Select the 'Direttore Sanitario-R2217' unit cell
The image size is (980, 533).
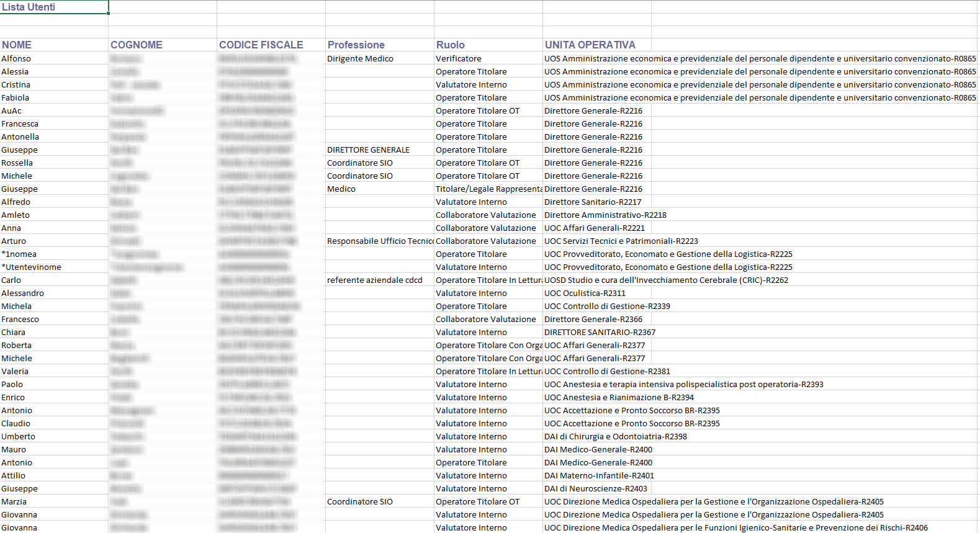point(597,202)
